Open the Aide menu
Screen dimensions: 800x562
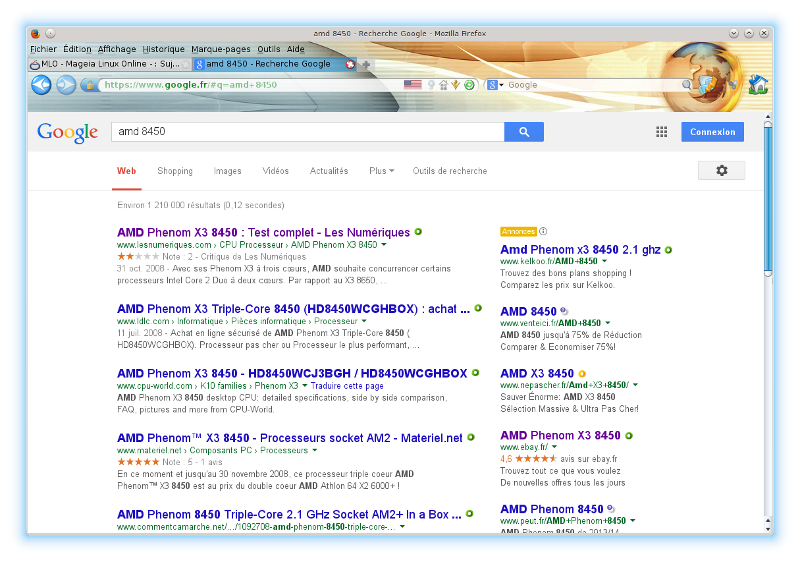click(295, 49)
